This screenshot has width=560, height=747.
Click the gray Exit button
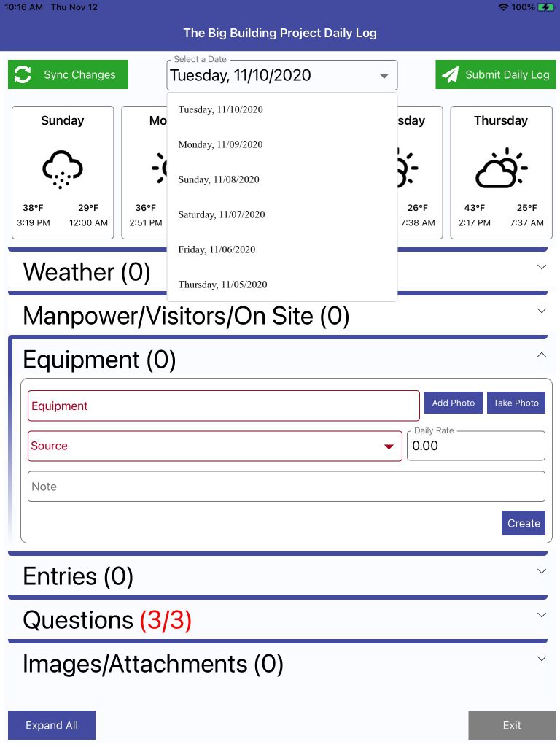(512, 725)
